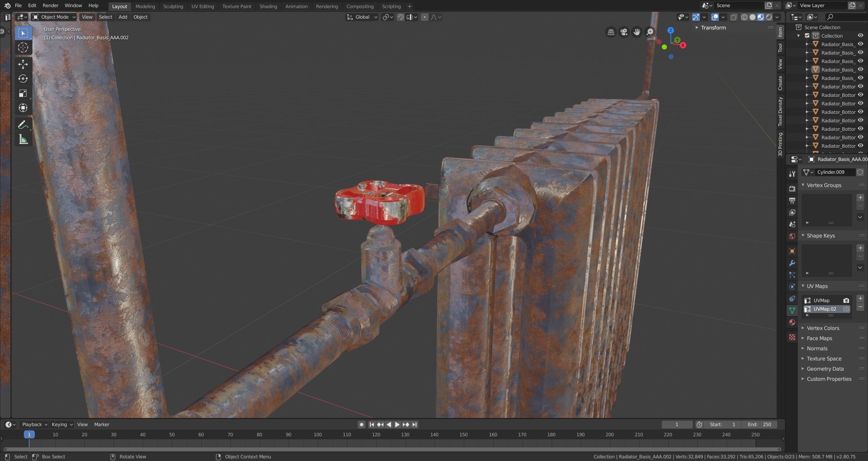Open the Global transform orientation dropdown
Viewport: 868px width, 461px height.
coord(362,17)
